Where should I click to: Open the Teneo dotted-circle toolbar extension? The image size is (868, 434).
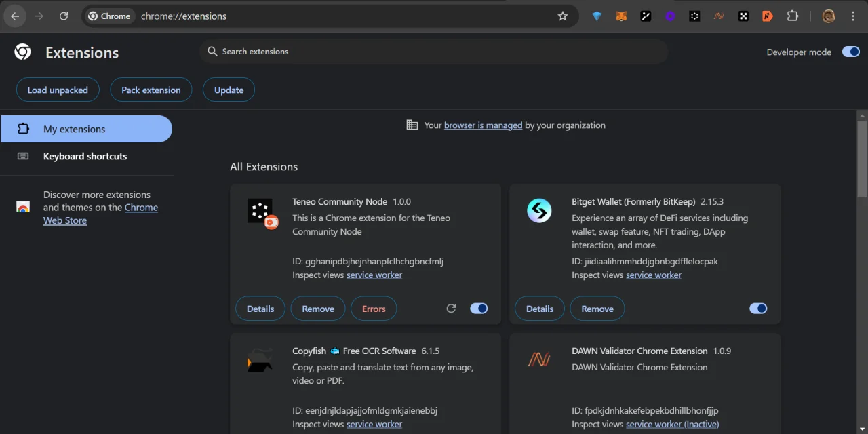694,16
